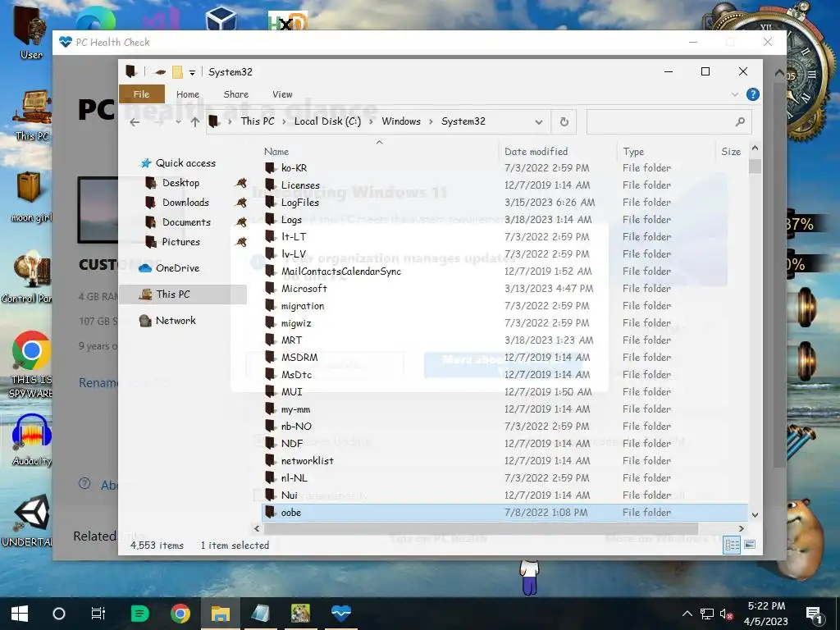Select the Logs folder
Screen dimensions: 840x630
(x=291, y=220)
